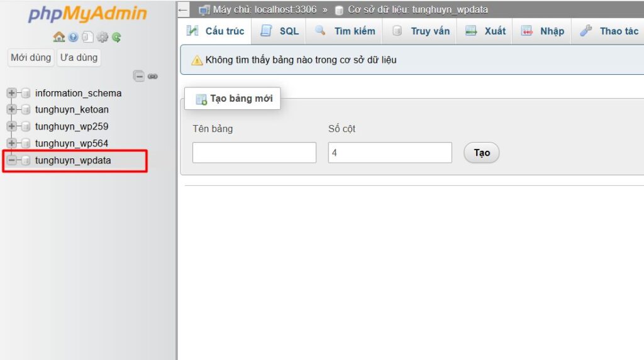The width and height of the screenshot is (644, 360).
Task: Click the database icon in breadcrumb
Action: point(339,10)
